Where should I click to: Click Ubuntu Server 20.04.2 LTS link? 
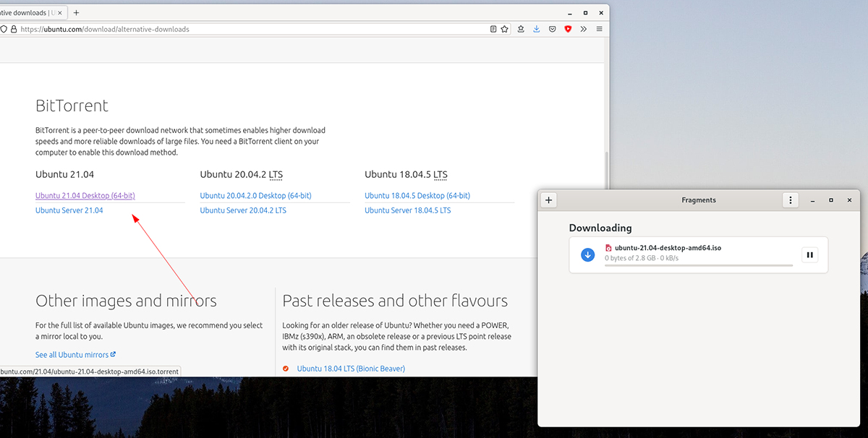click(243, 210)
